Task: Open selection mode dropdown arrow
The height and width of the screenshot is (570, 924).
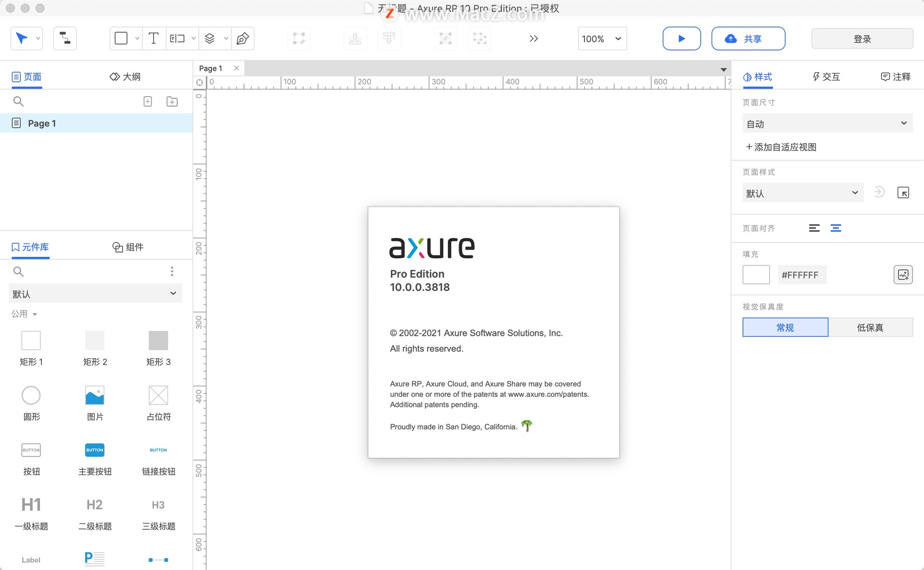Action: 38,38
